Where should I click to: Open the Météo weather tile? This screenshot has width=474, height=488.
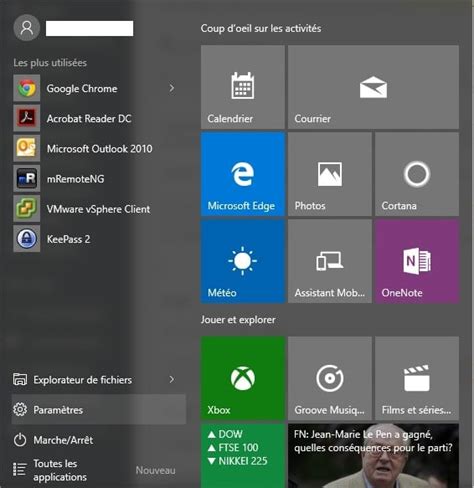[243, 261]
